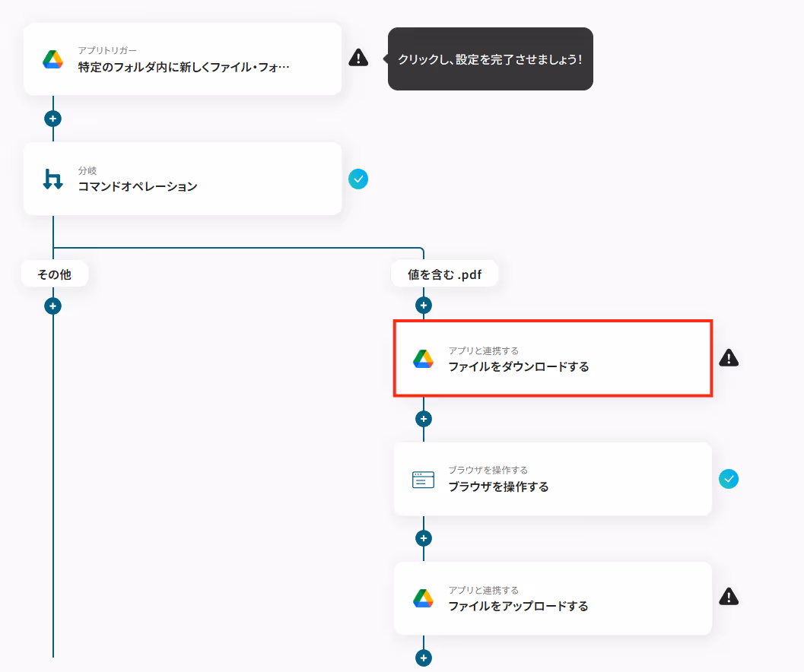This screenshot has height=672, width=804.
Task: Click the blue checkmark beside コマンドオペレーション
Action: (358, 179)
